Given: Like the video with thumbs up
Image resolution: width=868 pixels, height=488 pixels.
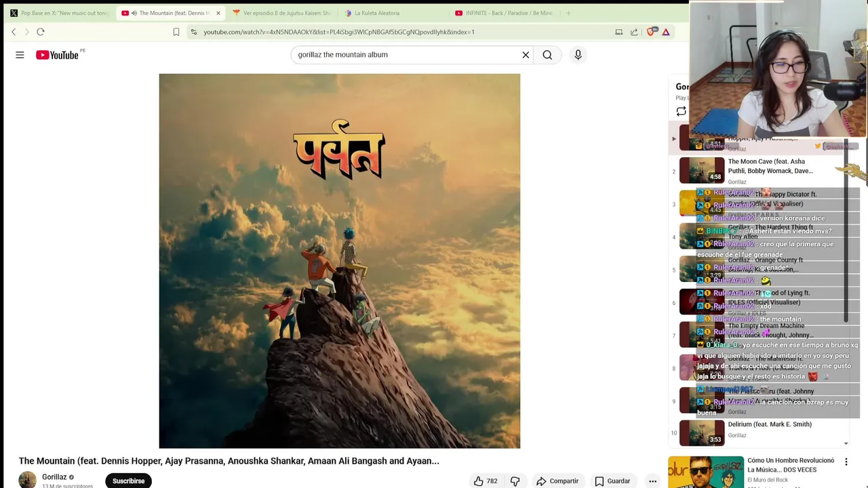Looking at the screenshot, I should click(x=479, y=481).
